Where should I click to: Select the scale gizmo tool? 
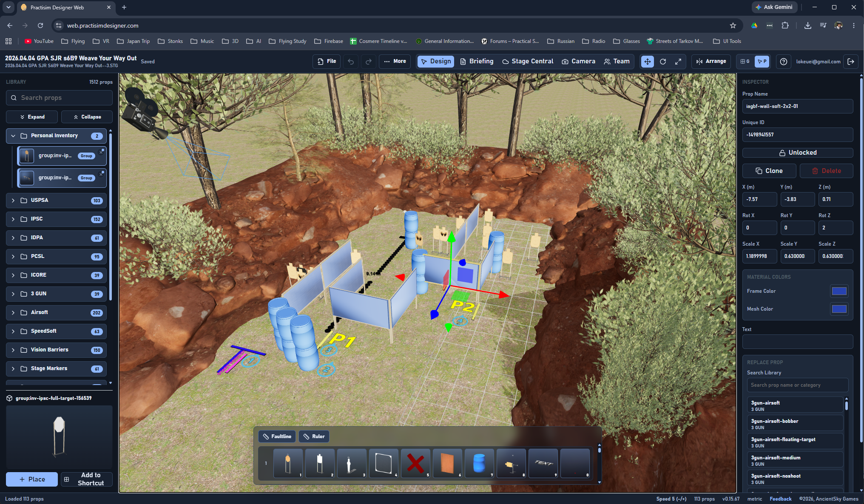click(678, 62)
